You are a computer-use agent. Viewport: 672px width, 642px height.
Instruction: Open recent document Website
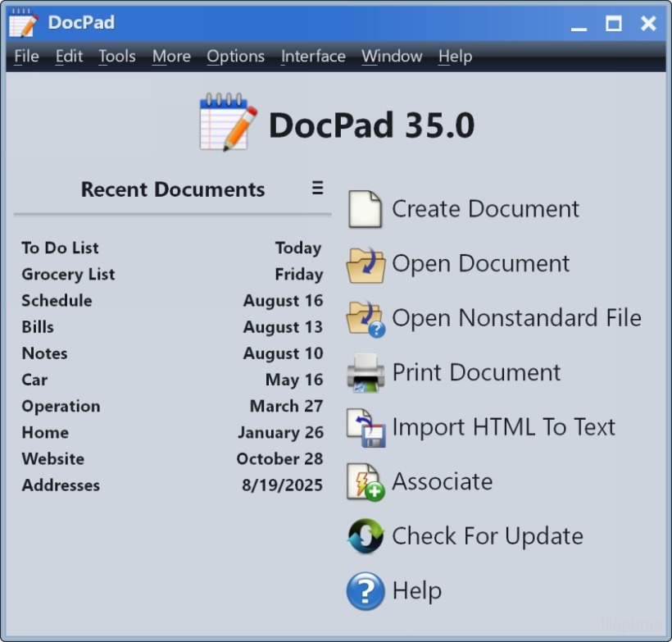[52, 459]
